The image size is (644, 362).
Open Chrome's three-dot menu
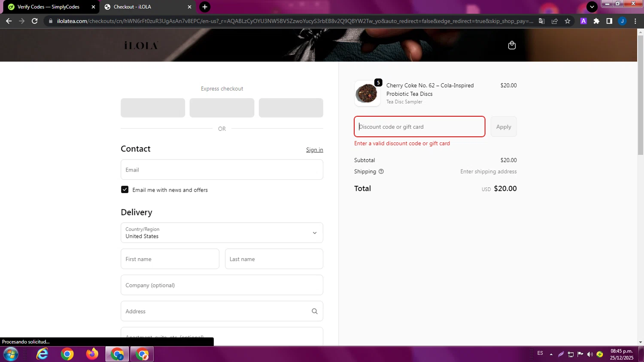point(635,21)
